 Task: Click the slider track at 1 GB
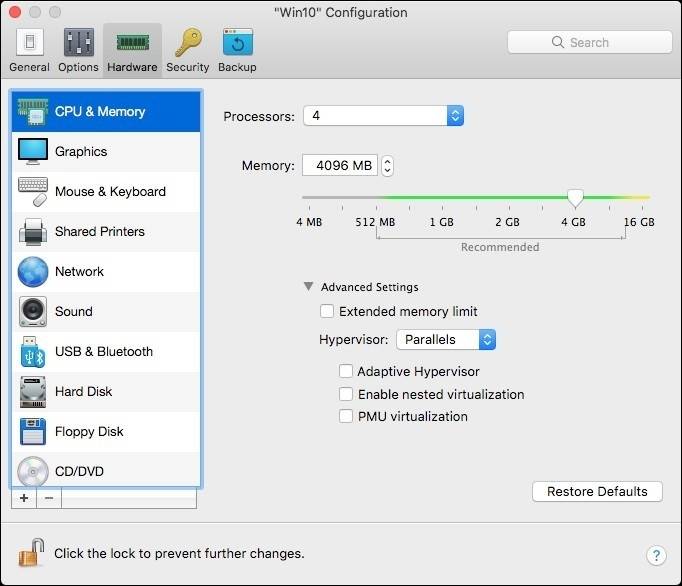(442, 198)
